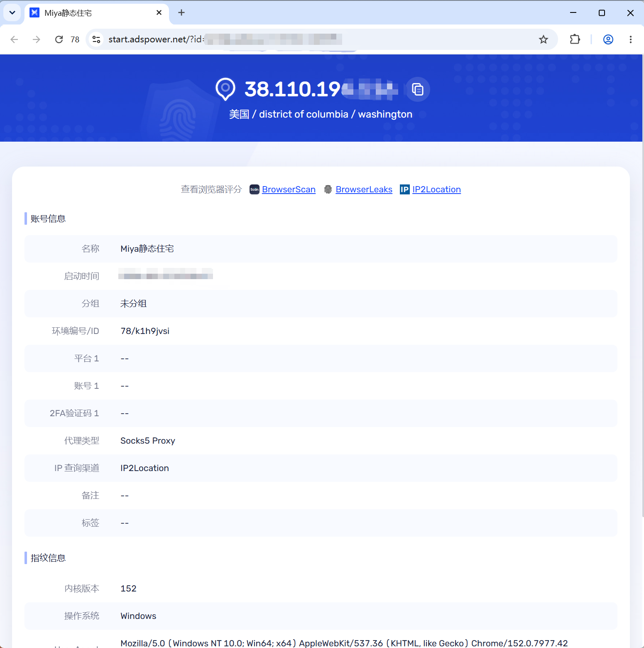
Task: Go forward to next page
Action: pyautogui.click(x=37, y=39)
